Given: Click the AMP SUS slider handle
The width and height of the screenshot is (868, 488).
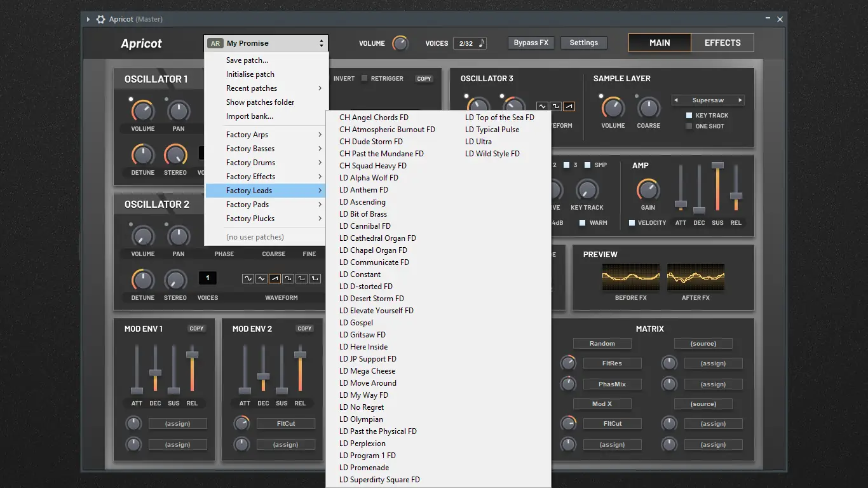Looking at the screenshot, I should coord(717,165).
